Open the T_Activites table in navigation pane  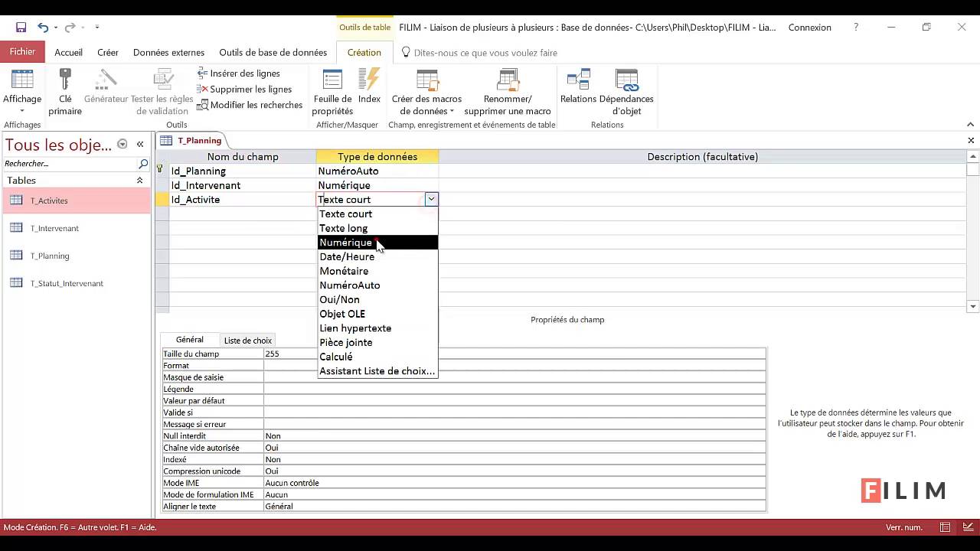(76, 201)
